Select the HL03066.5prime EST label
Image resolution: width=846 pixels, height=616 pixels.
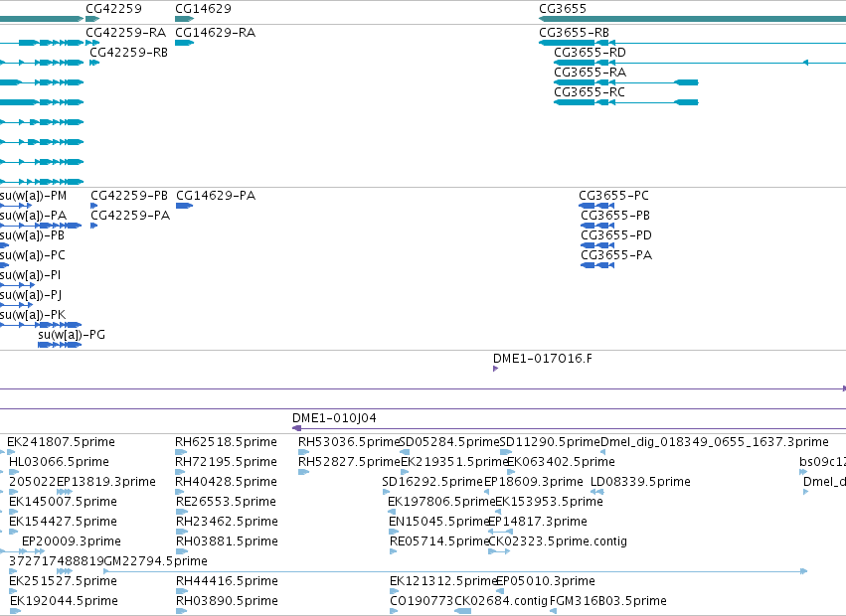pyautogui.click(x=59, y=462)
